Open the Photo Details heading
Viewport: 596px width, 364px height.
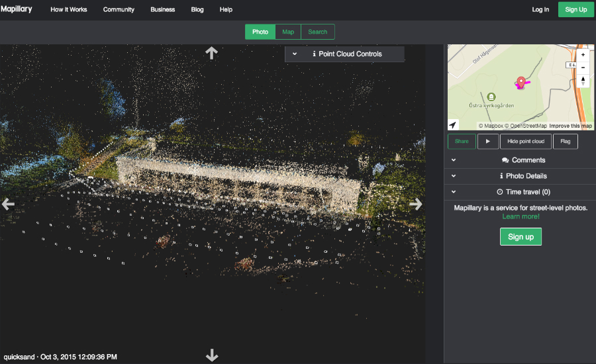point(523,176)
